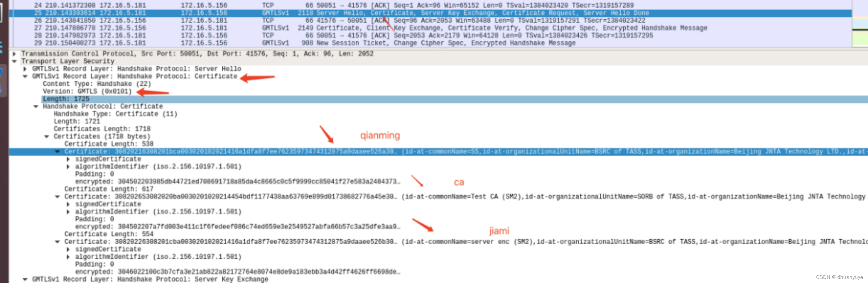Select the Certificate Length: 554 field
868x283 pixels.
109,234
